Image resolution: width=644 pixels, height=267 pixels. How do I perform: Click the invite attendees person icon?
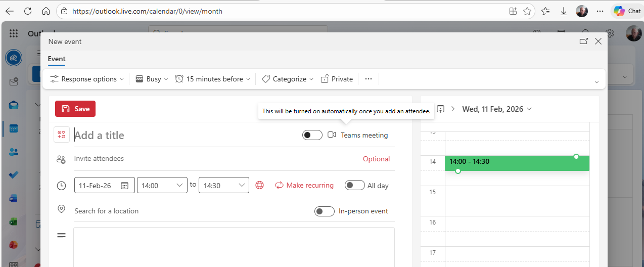(61, 159)
